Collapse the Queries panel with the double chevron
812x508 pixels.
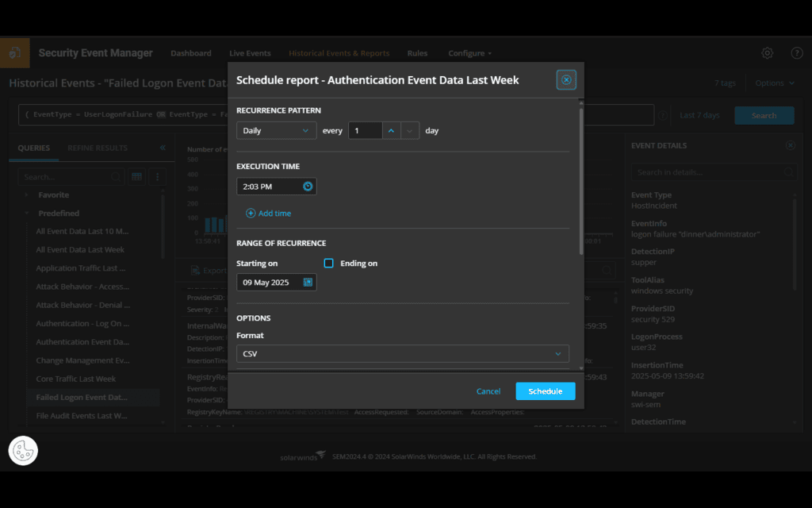[163, 148]
